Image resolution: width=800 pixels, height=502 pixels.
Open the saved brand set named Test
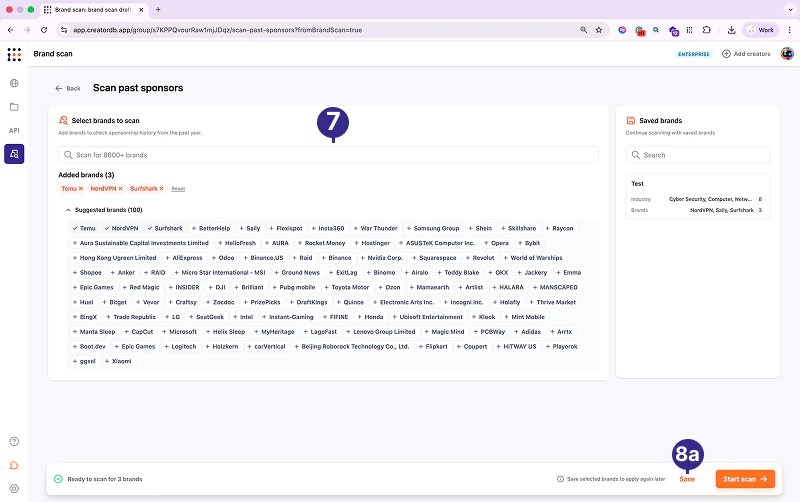click(697, 196)
